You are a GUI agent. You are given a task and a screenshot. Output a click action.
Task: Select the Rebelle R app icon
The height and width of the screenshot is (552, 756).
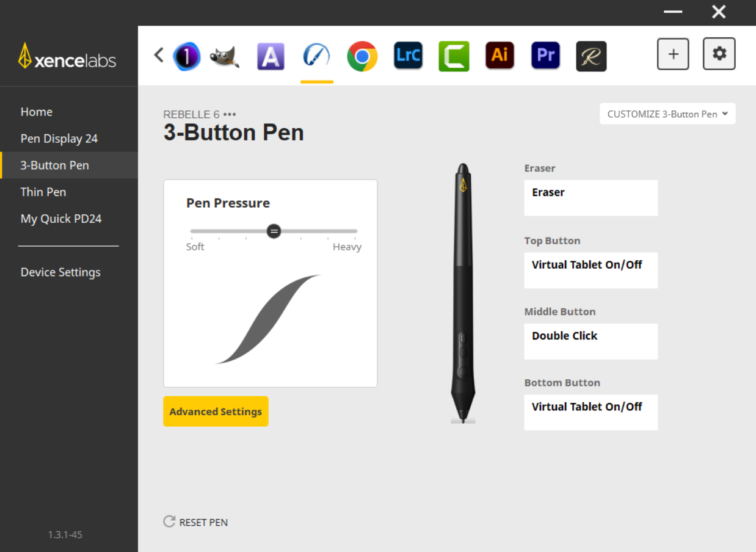coord(591,56)
